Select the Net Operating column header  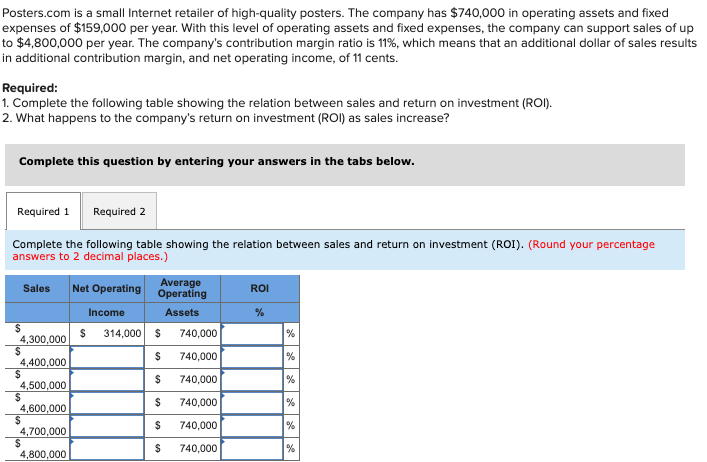click(x=107, y=288)
